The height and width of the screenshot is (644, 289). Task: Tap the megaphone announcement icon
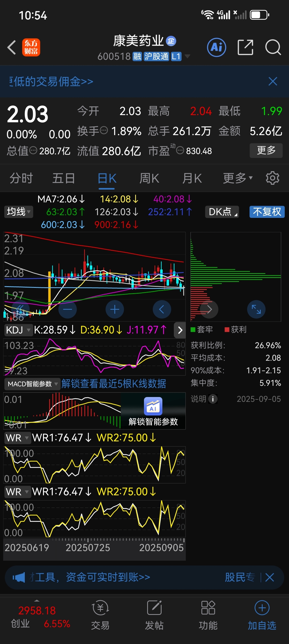(19, 577)
